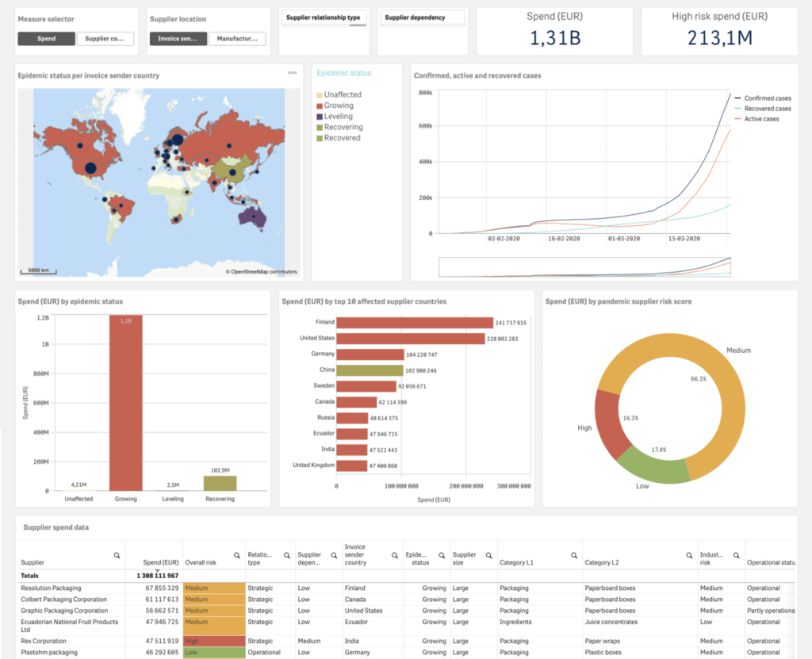Image resolution: width=812 pixels, height=659 pixels.
Task: Expand the Supplier dependency filter pane
Action: (422, 17)
